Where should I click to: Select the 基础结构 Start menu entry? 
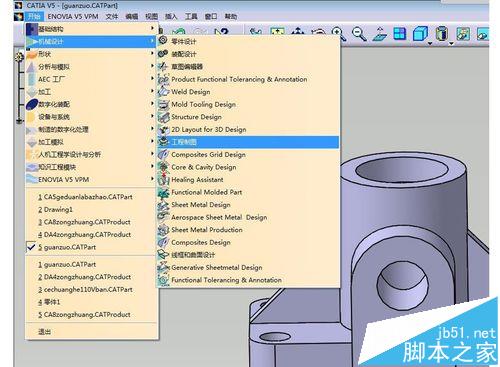tap(91, 29)
